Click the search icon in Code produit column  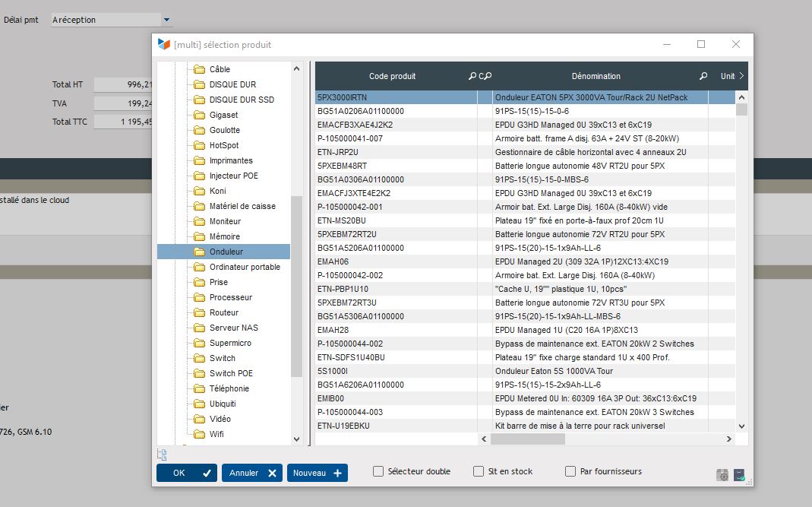point(472,76)
